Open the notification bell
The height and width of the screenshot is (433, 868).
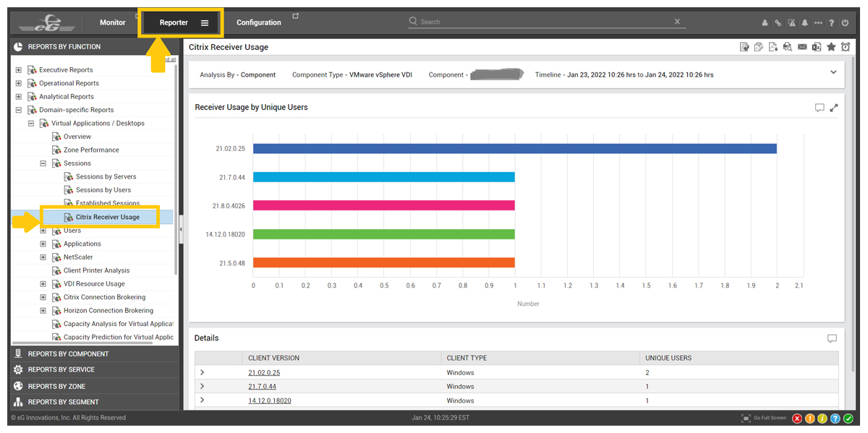point(805,23)
